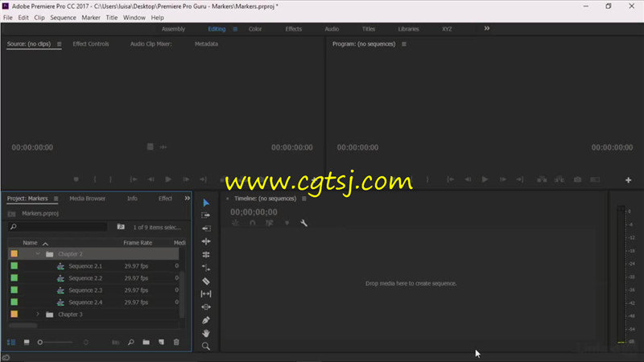Select the Razor tool

pos(206,281)
